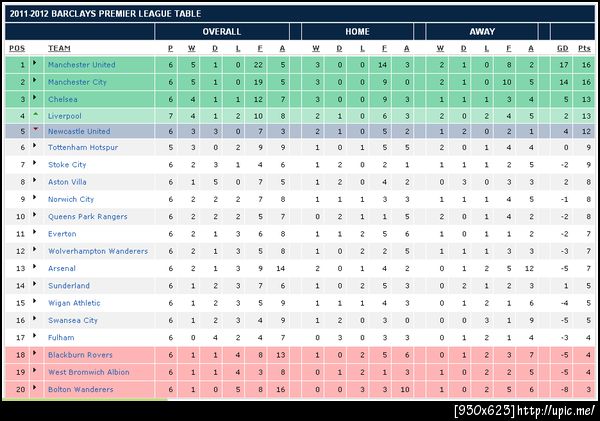Click the arrow icon beside Arsenal
The width and height of the screenshot is (600, 421).
coord(36,268)
